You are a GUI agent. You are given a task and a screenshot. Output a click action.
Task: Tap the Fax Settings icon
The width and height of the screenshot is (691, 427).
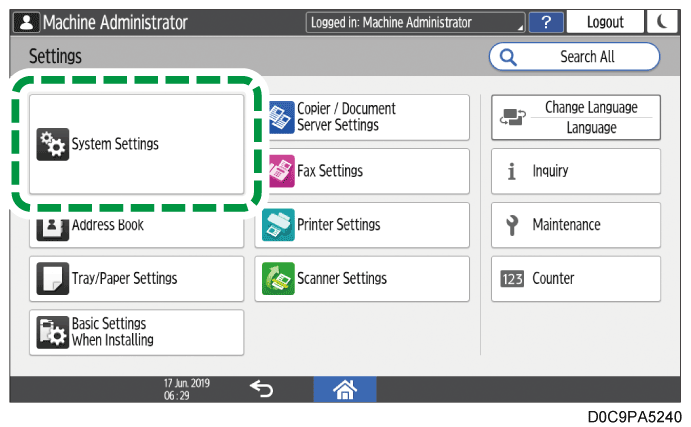click(280, 171)
